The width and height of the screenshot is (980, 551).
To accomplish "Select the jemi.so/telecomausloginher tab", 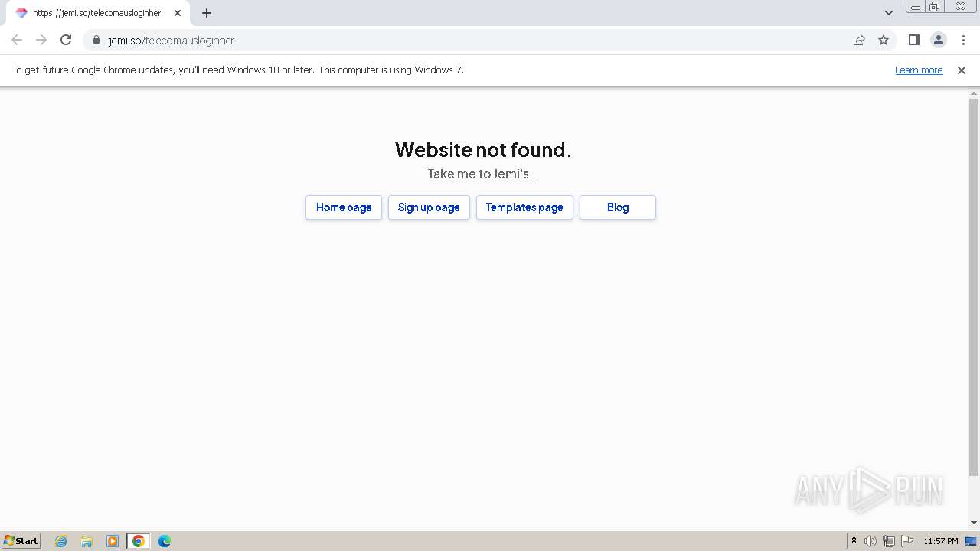I will [97, 13].
